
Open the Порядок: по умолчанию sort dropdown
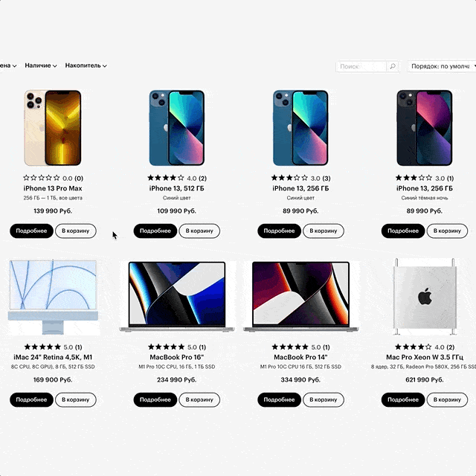coord(442,66)
